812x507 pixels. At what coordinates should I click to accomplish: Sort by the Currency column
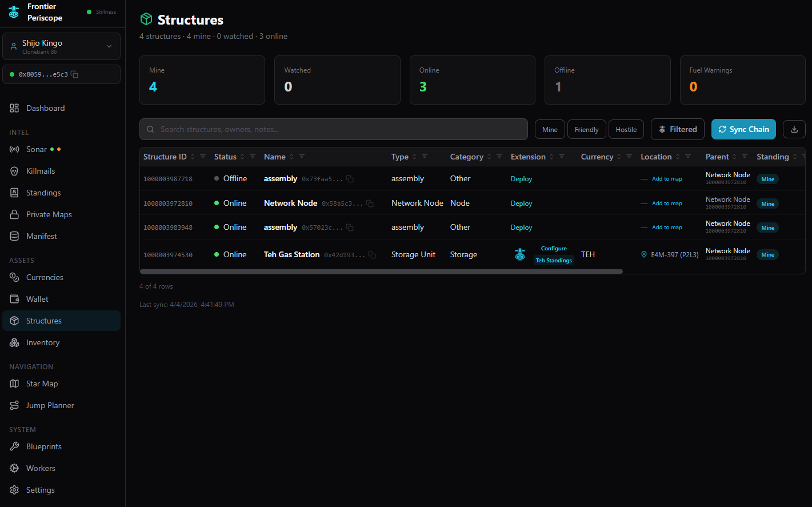coord(619,157)
